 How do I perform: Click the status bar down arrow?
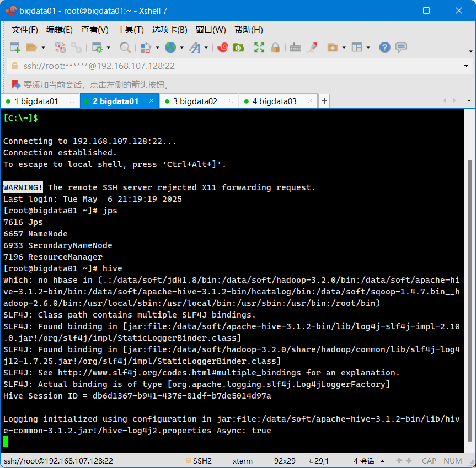[x=409, y=461]
